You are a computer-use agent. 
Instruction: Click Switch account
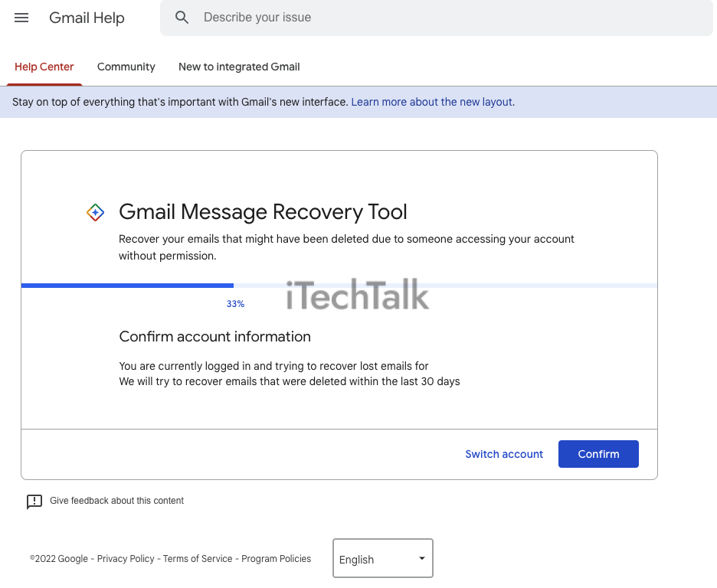504,454
